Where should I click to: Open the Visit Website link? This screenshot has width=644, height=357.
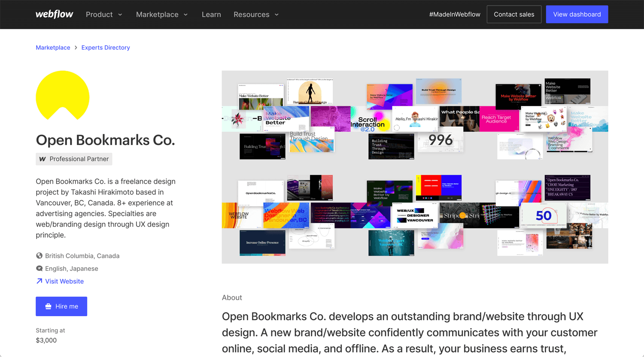(64, 281)
